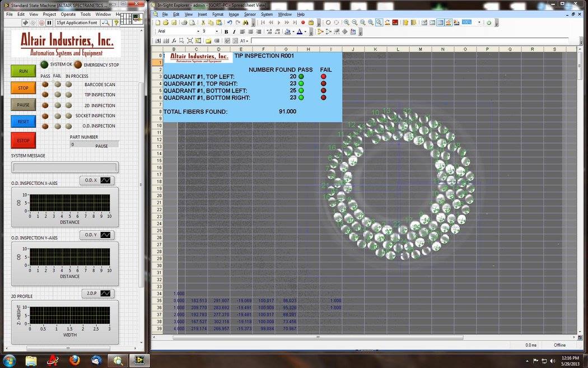Open Firefox from the Windows taskbar
The width and height of the screenshot is (588, 368).
[74, 361]
